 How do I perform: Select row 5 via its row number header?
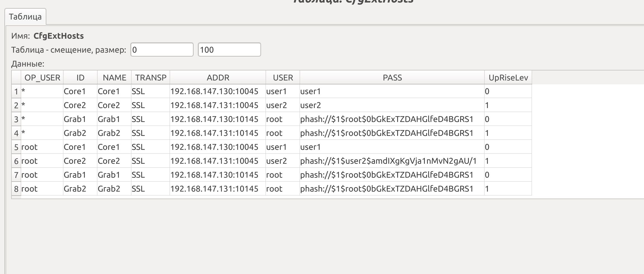pos(16,147)
